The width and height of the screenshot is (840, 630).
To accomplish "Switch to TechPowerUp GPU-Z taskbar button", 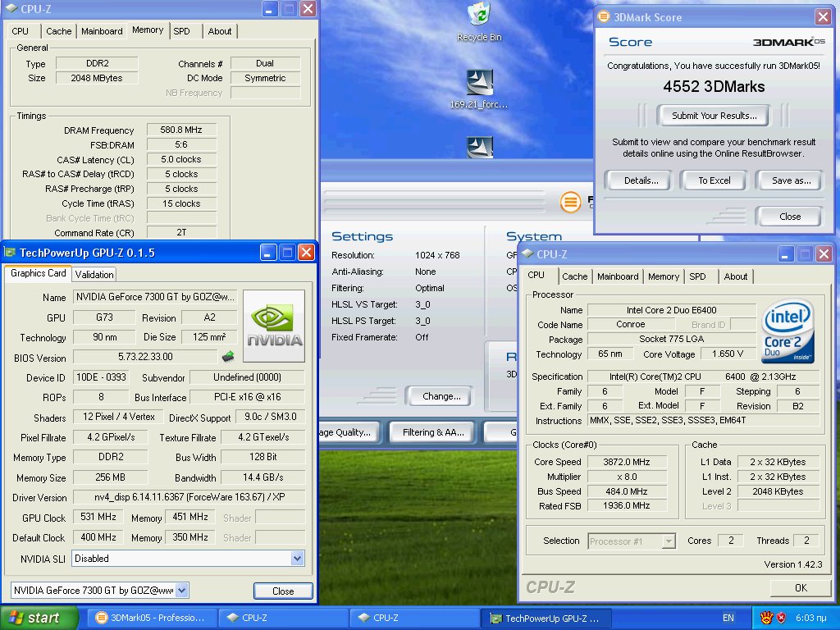I will click(546, 618).
